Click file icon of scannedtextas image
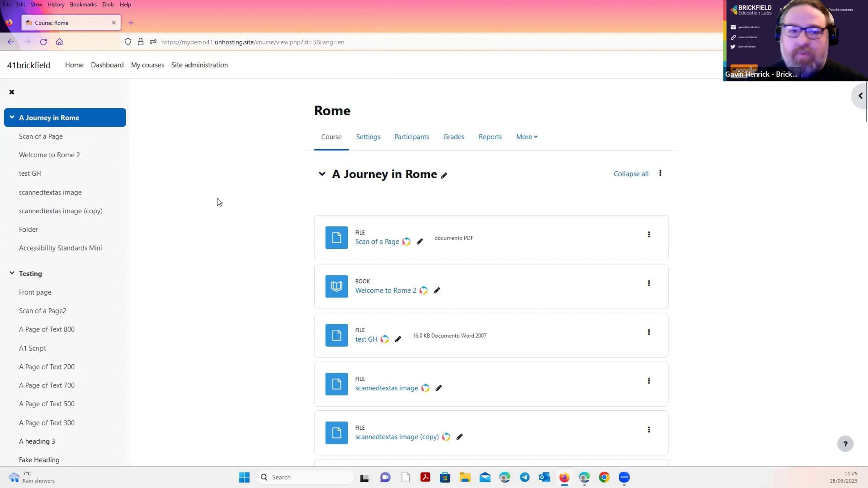The height and width of the screenshot is (488, 868). pyautogui.click(x=337, y=384)
